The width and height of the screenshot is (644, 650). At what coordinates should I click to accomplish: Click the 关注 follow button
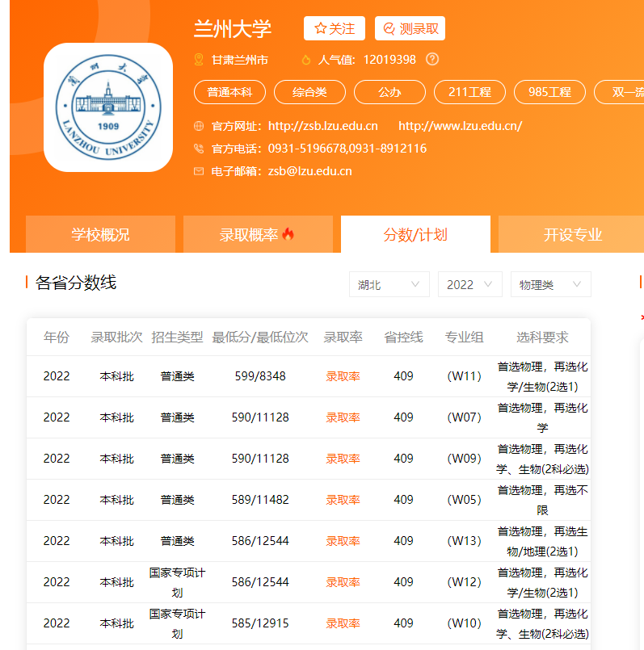tap(334, 28)
